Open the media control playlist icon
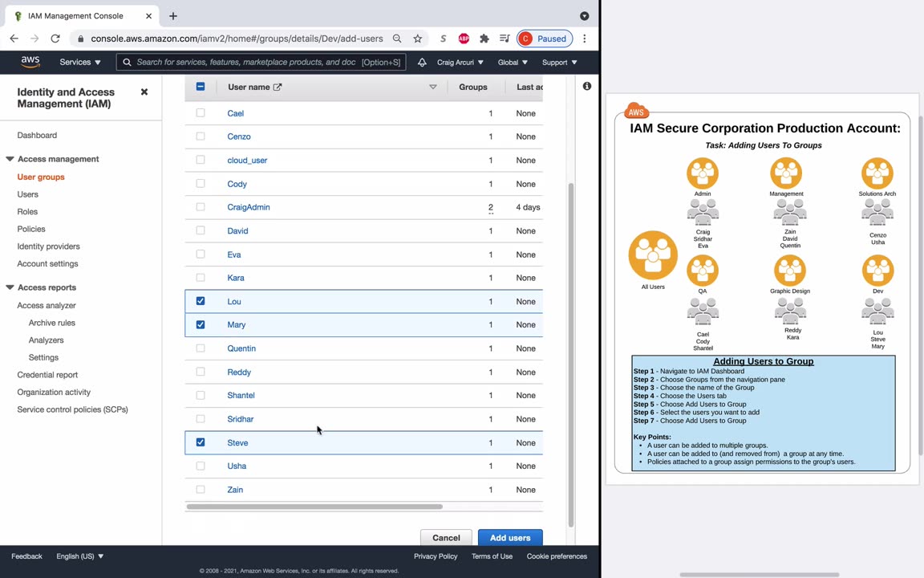The height and width of the screenshot is (578, 924). click(x=505, y=39)
